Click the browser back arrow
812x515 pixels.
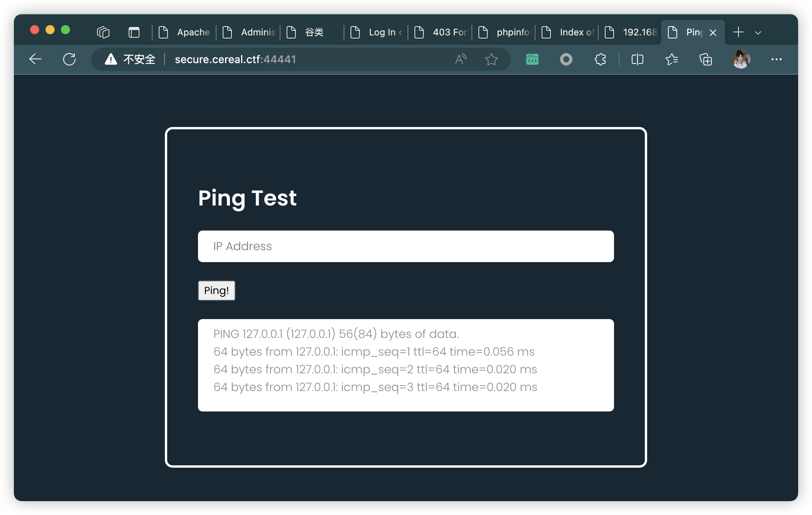(35, 59)
